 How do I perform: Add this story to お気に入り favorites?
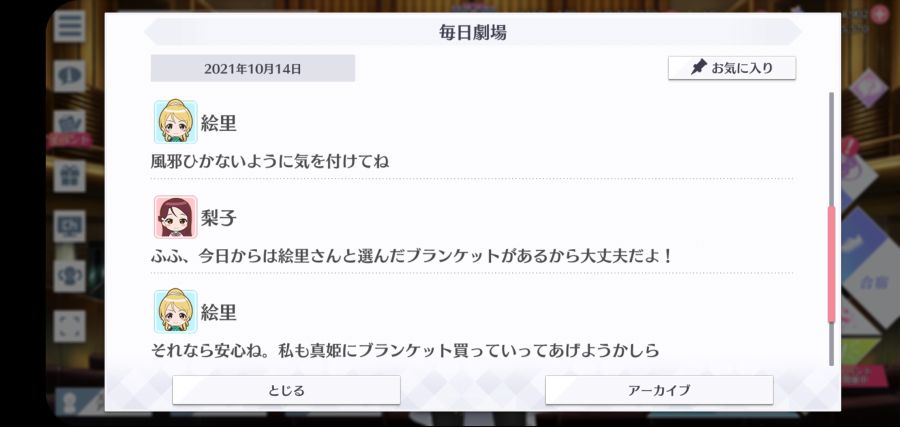pyautogui.click(x=732, y=68)
